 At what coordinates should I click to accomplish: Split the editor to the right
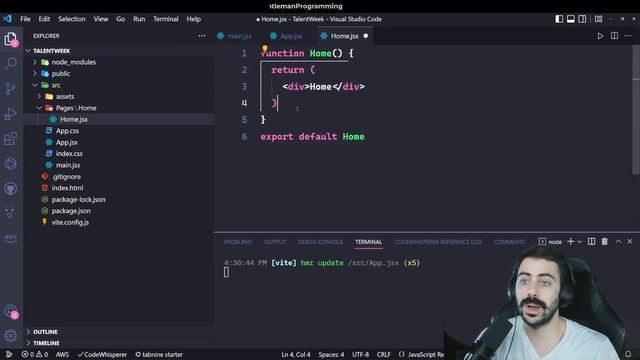[x=614, y=36]
